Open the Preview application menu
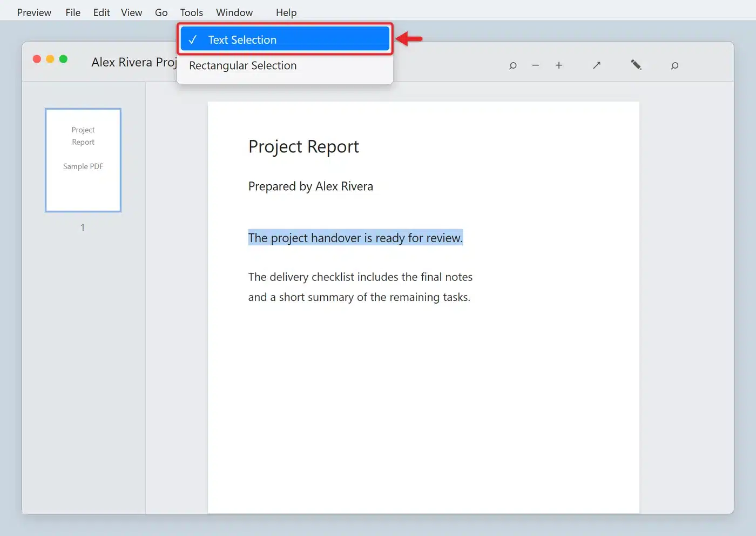756x536 pixels. click(x=34, y=12)
